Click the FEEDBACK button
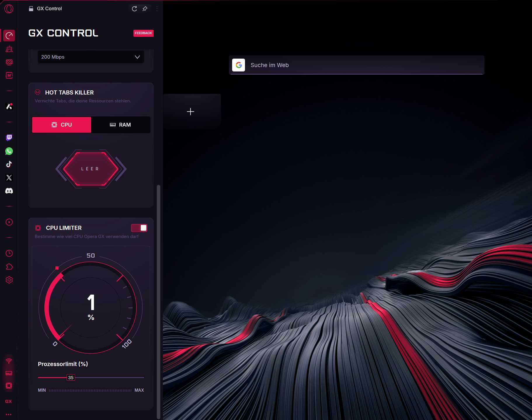This screenshot has width=532, height=420. pyautogui.click(x=143, y=33)
